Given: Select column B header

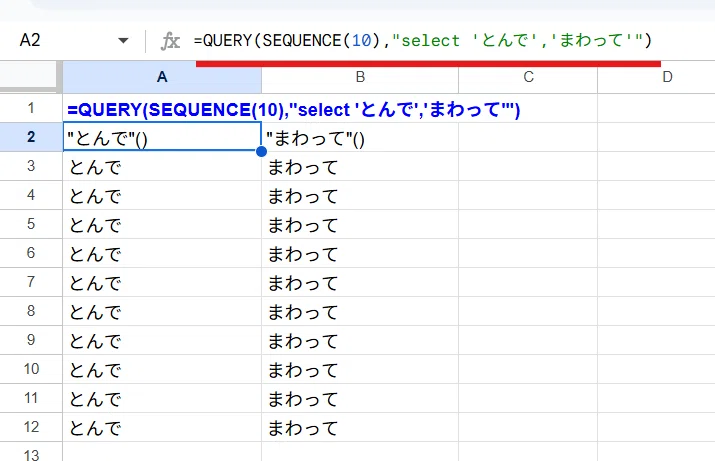Looking at the screenshot, I should click(360, 77).
